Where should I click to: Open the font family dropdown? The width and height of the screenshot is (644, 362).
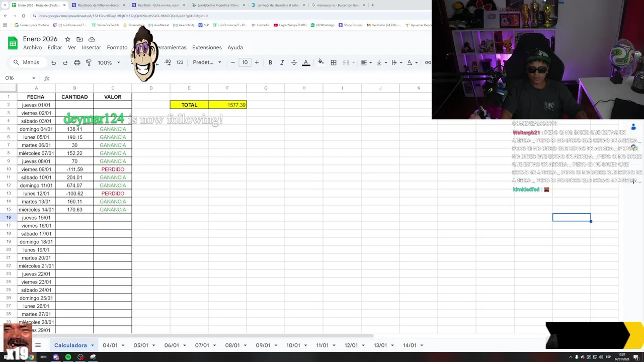[207, 62]
